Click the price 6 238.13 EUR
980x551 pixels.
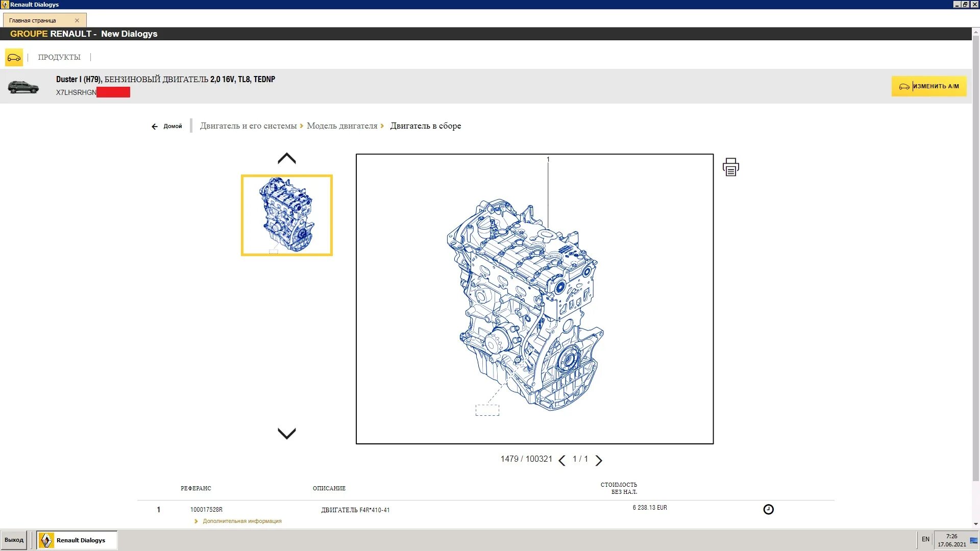[x=650, y=508]
